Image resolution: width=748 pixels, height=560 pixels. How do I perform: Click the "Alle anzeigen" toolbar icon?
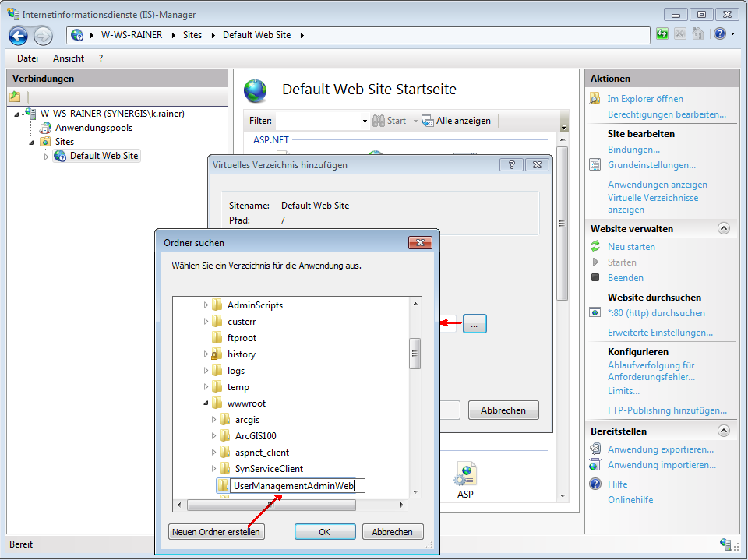coord(428,121)
